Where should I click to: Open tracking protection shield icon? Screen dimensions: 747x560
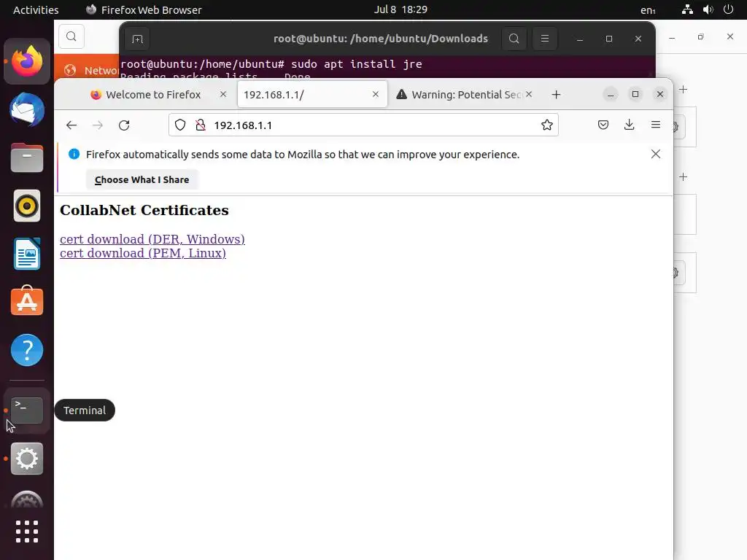point(180,125)
